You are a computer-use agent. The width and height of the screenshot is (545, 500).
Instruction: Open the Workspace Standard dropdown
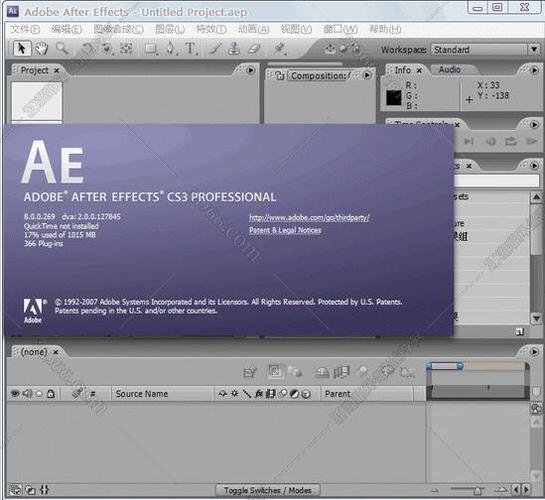(486, 50)
